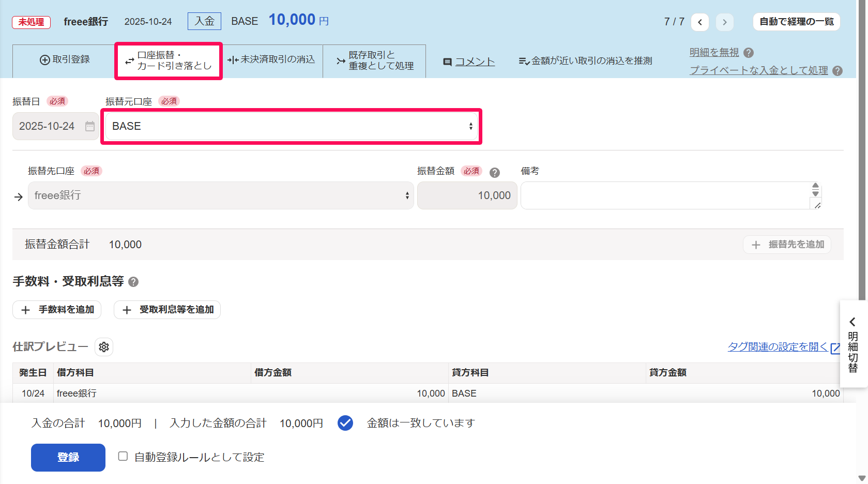
Task: Select the 未決済取引の消込 tab
Action: pos(271,60)
